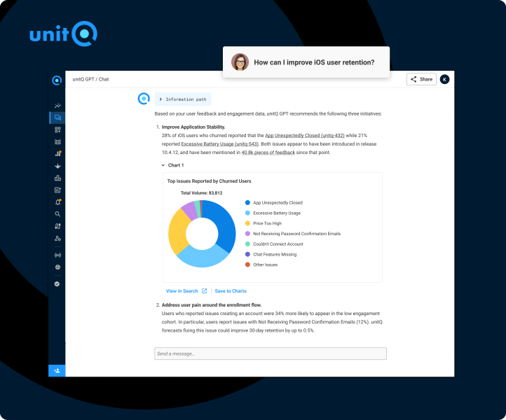Click the View in Search link
Image resolution: width=506 pixels, height=420 pixels.
click(182, 290)
